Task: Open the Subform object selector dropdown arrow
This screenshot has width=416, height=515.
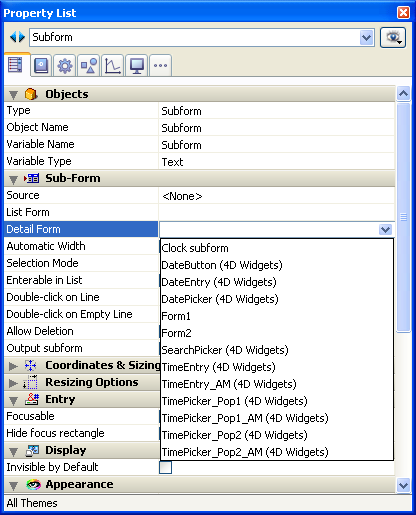Action: (x=366, y=38)
